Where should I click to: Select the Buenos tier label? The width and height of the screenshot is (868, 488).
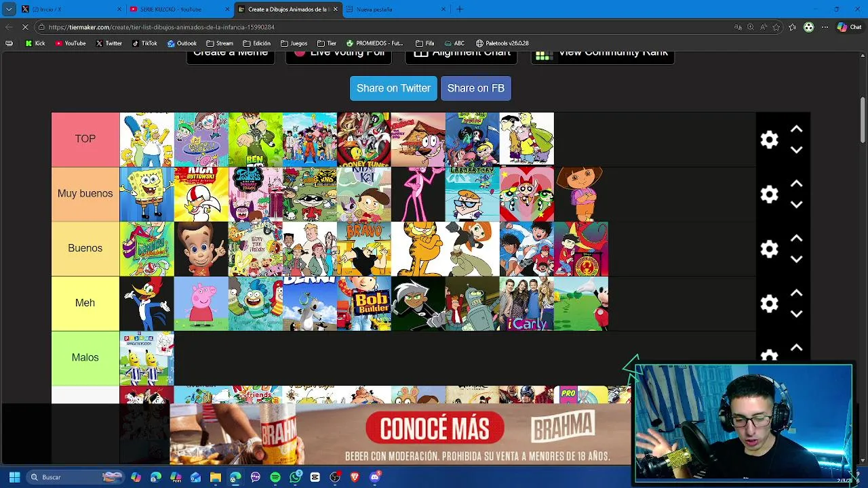pyautogui.click(x=85, y=248)
